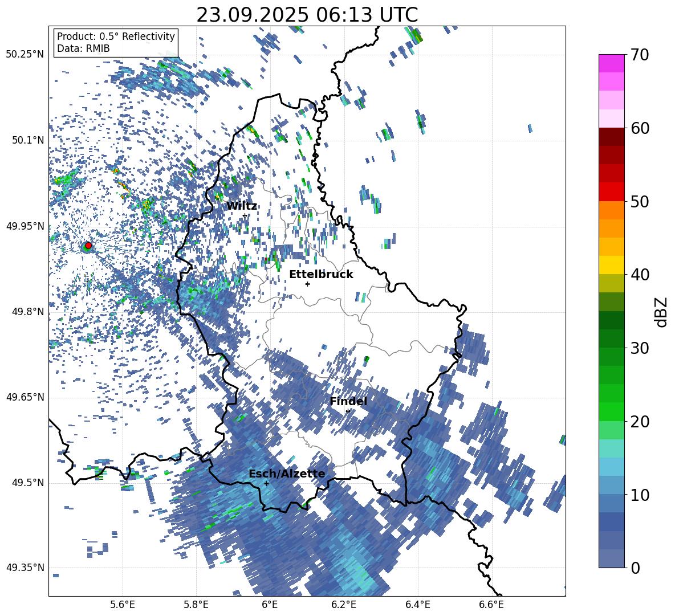
Task: Click the Ettelbruck city label
Action: click(321, 275)
